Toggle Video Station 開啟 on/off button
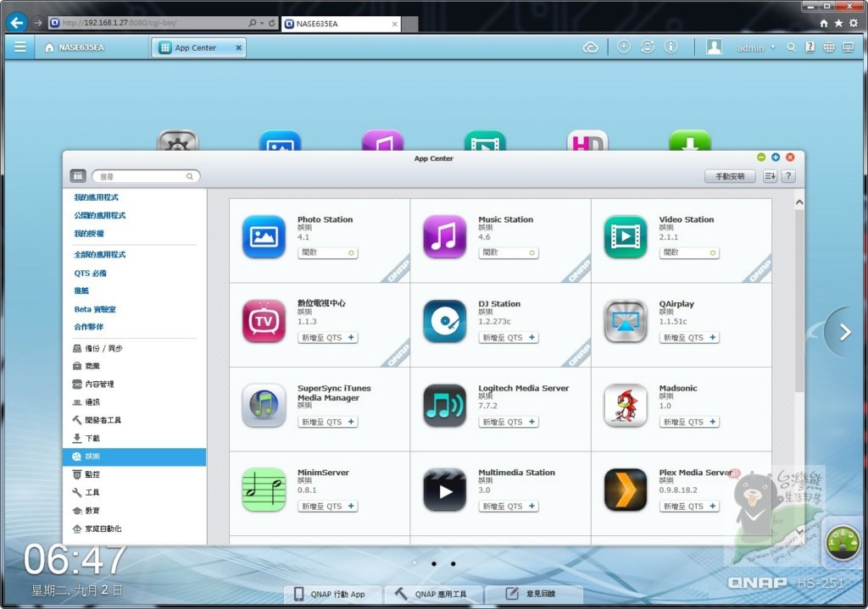This screenshot has height=609, width=868. (689, 252)
